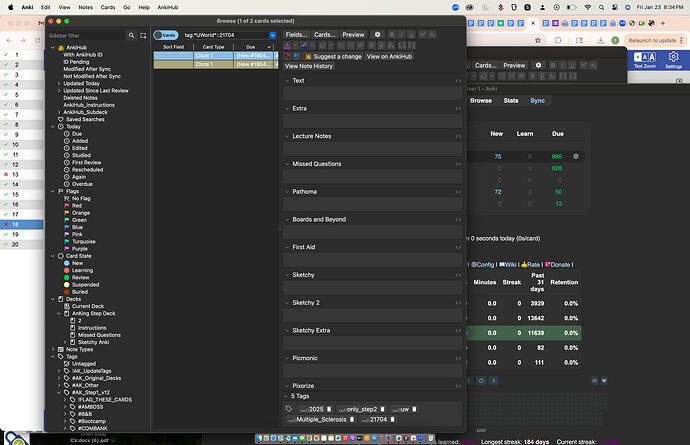Viewport: 690px width, 445px height.
Task: Click View on AnkiHub button
Action: tap(389, 56)
